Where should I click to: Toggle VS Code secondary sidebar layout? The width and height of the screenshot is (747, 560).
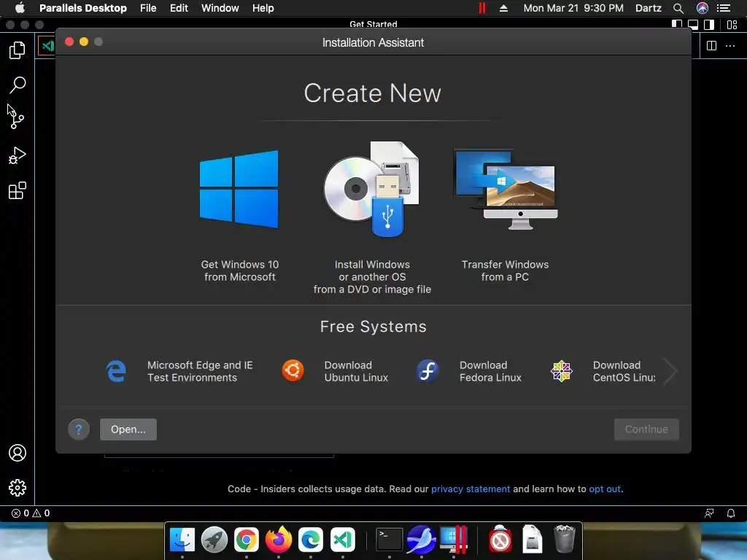[709, 25]
